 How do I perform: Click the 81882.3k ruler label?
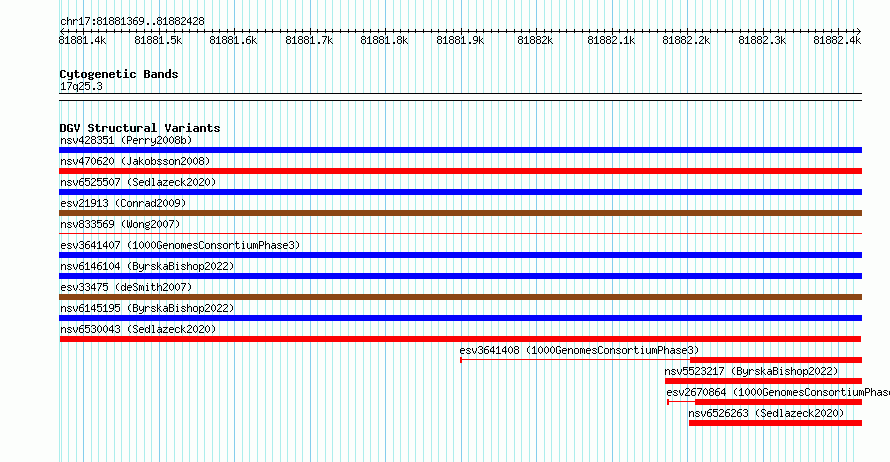(x=762, y=40)
